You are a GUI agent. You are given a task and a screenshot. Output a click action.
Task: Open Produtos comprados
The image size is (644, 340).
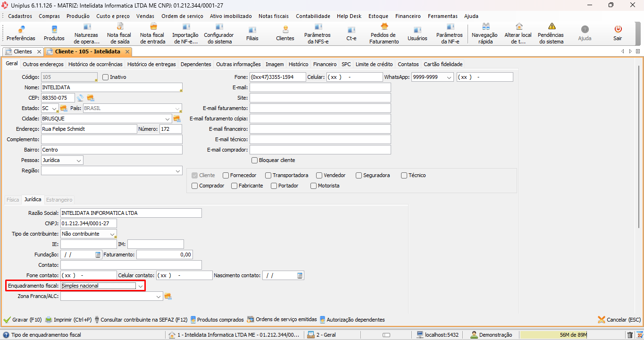[217, 320]
